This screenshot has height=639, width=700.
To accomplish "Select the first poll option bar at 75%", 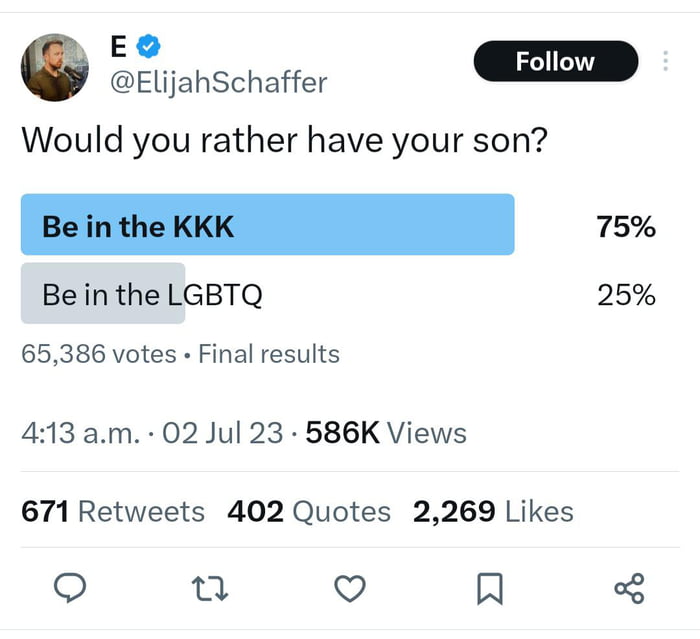I will (x=268, y=225).
